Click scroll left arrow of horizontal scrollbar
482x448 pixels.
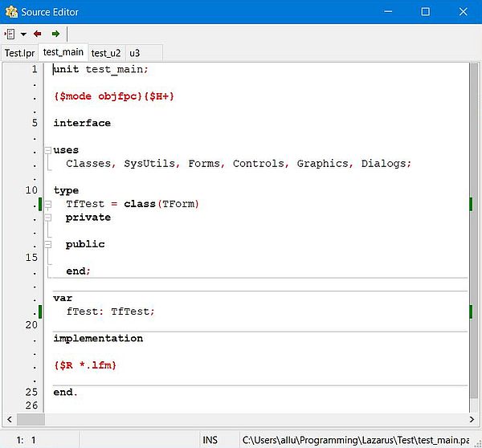click(10, 419)
